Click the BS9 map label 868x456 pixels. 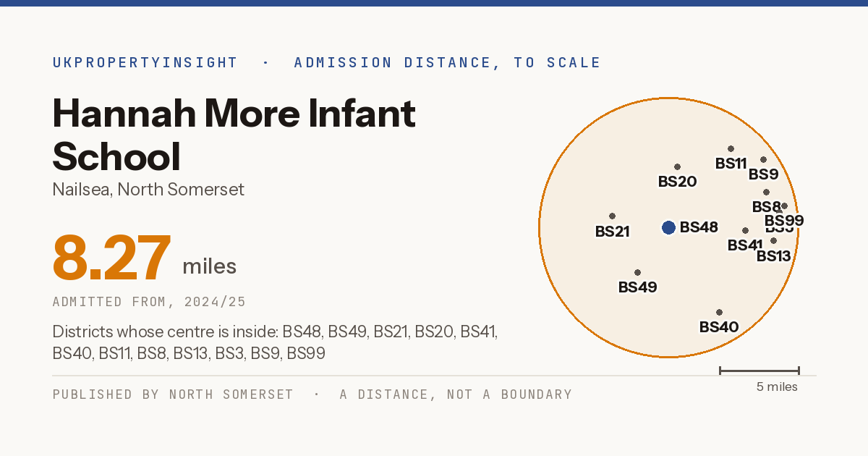[763, 174]
